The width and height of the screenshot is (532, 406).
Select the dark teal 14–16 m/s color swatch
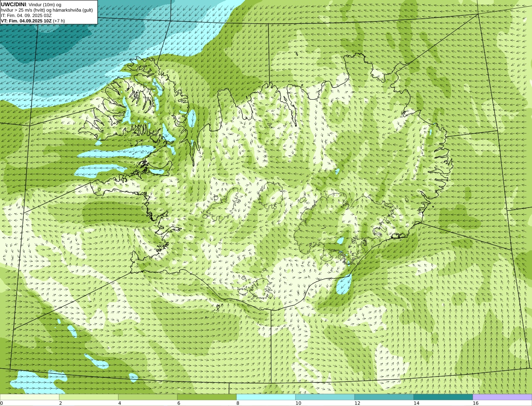(443, 397)
